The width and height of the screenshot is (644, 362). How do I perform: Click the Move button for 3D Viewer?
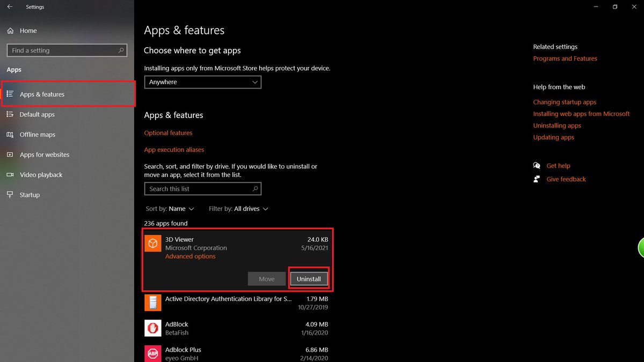click(267, 279)
